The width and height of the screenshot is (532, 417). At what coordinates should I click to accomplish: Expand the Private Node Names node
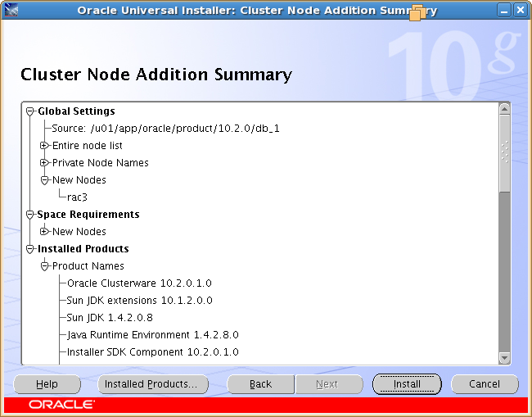point(44,163)
